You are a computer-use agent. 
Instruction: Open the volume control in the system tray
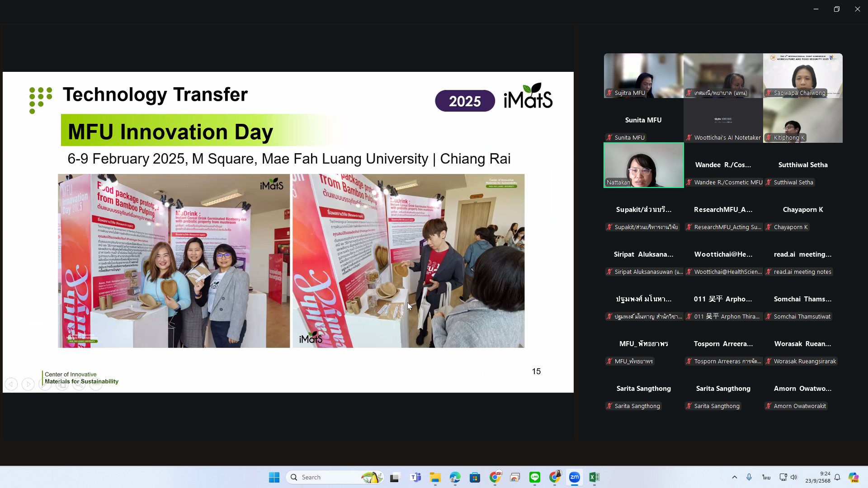tap(794, 477)
